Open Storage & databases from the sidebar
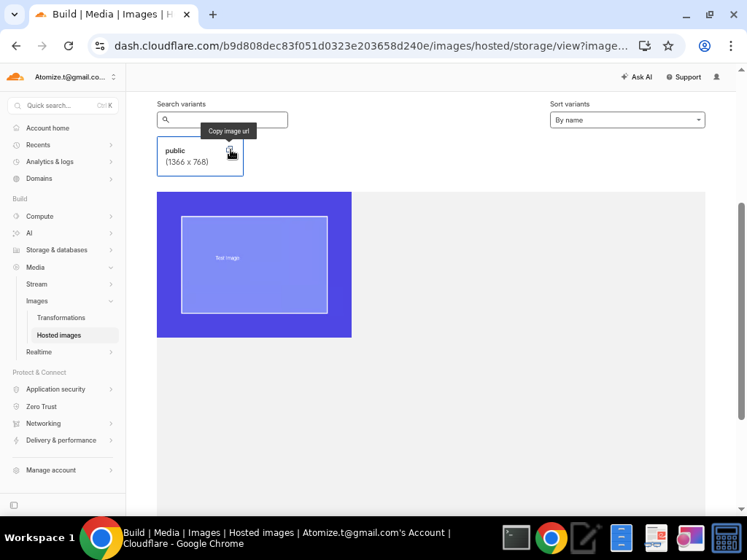 click(16, 250)
